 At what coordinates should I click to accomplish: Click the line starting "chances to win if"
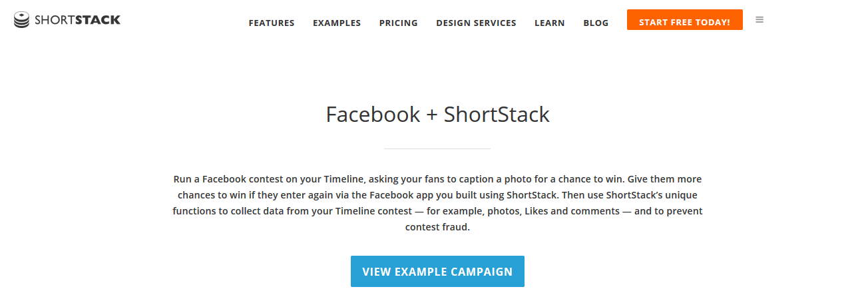click(437, 195)
